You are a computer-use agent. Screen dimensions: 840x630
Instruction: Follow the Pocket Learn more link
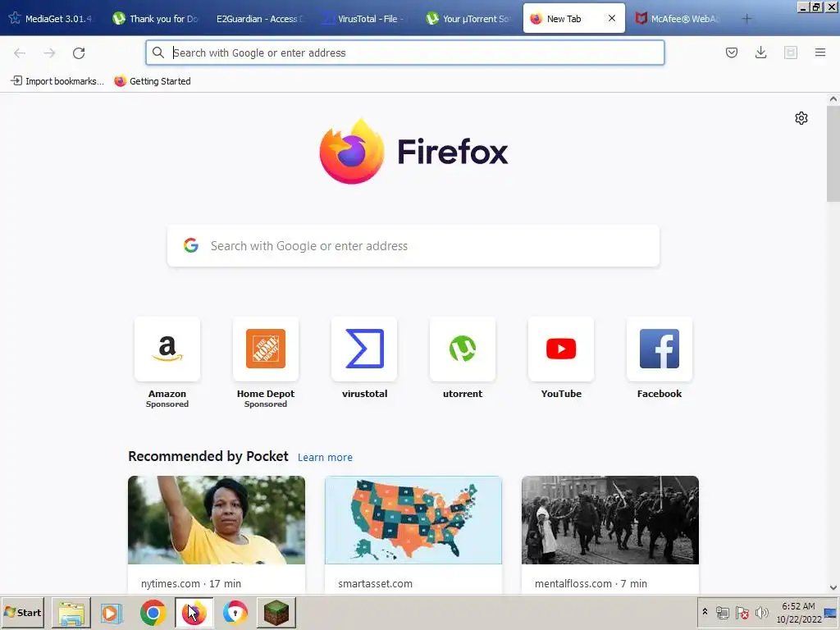325,458
